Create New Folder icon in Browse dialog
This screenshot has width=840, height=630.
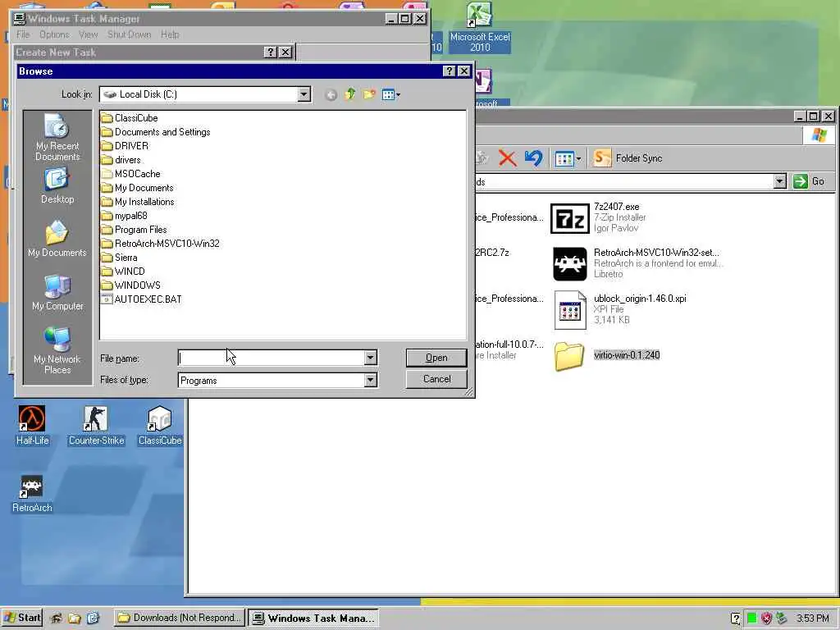click(369, 94)
